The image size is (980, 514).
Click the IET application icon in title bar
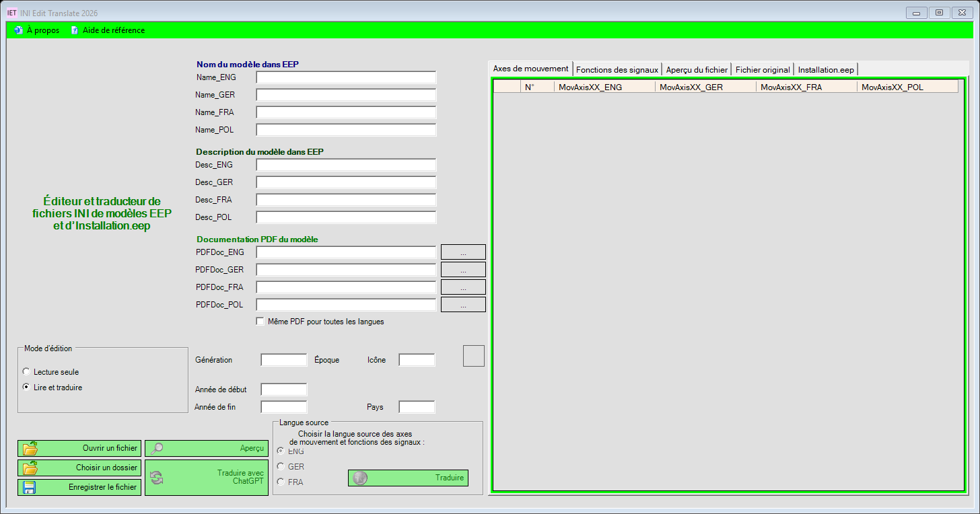click(12, 13)
